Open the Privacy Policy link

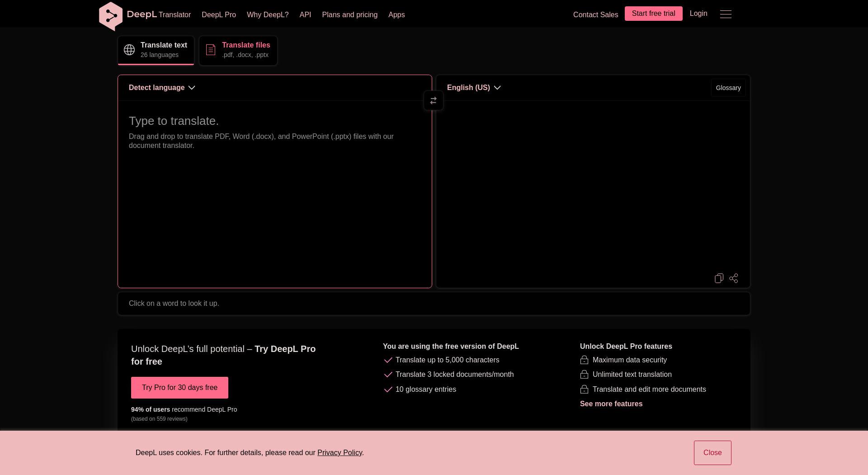point(340,453)
